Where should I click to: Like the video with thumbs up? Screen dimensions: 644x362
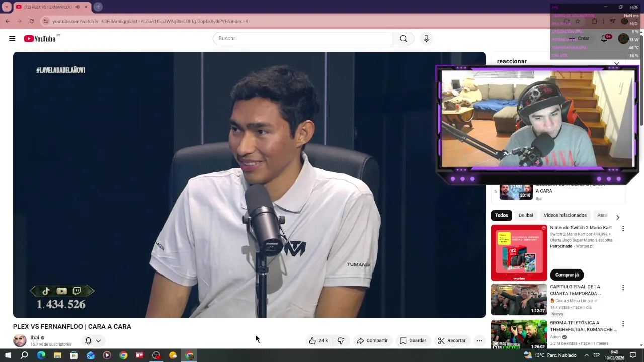pyautogui.click(x=318, y=341)
